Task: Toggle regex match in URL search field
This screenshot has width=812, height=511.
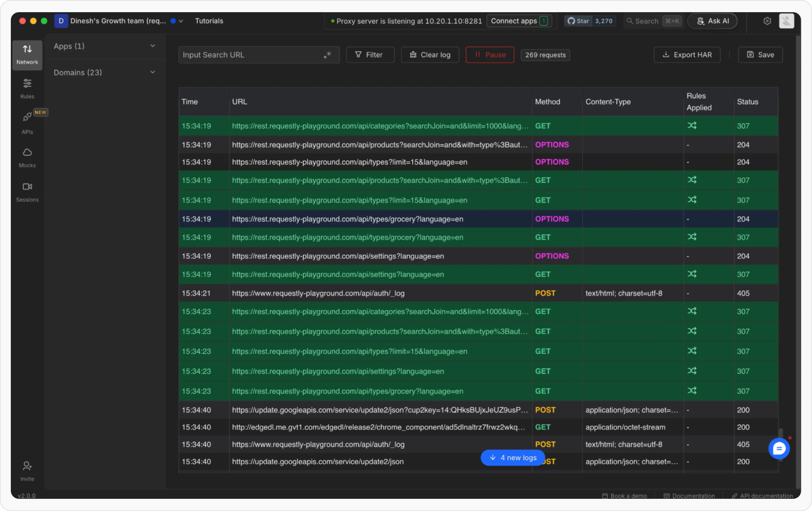Action: pyautogui.click(x=327, y=55)
